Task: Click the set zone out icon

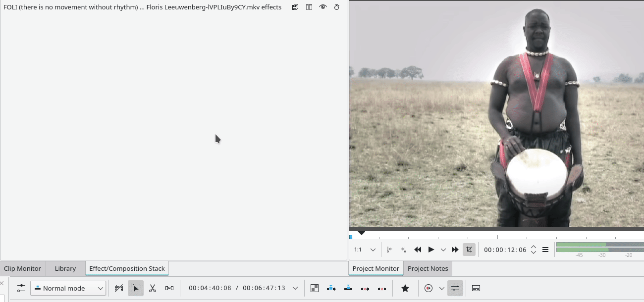Action: (x=403, y=250)
